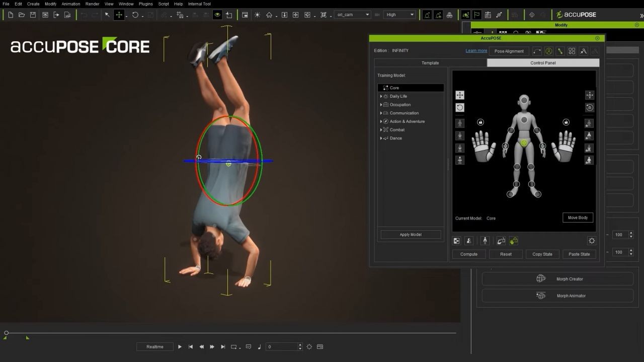Switch to the Template tab
The width and height of the screenshot is (644, 362).
(x=430, y=63)
